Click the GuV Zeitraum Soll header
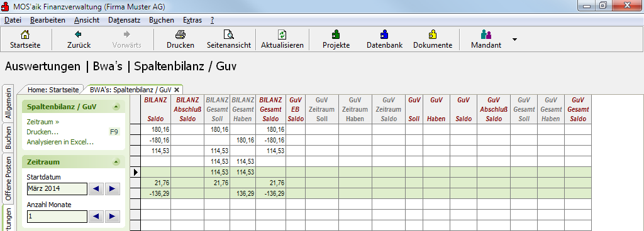The height and width of the screenshot is (231, 644). pyautogui.click(x=321, y=109)
